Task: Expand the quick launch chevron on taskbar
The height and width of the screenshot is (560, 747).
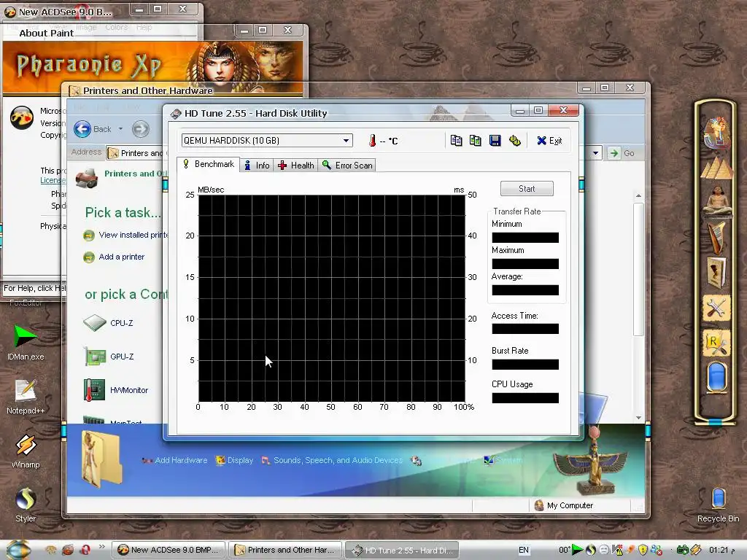Action: (x=101, y=547)
